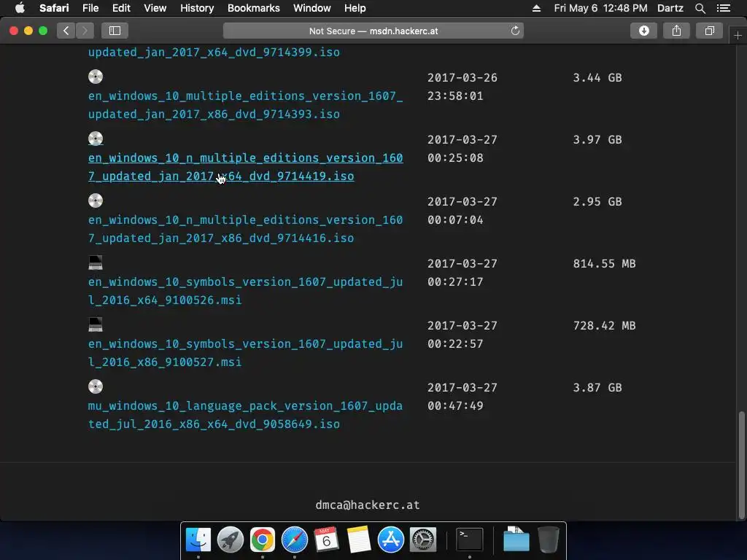This screenshot has width=747, height=560.
Task: Open Terminal from the Dock
Action: point(470,540)
